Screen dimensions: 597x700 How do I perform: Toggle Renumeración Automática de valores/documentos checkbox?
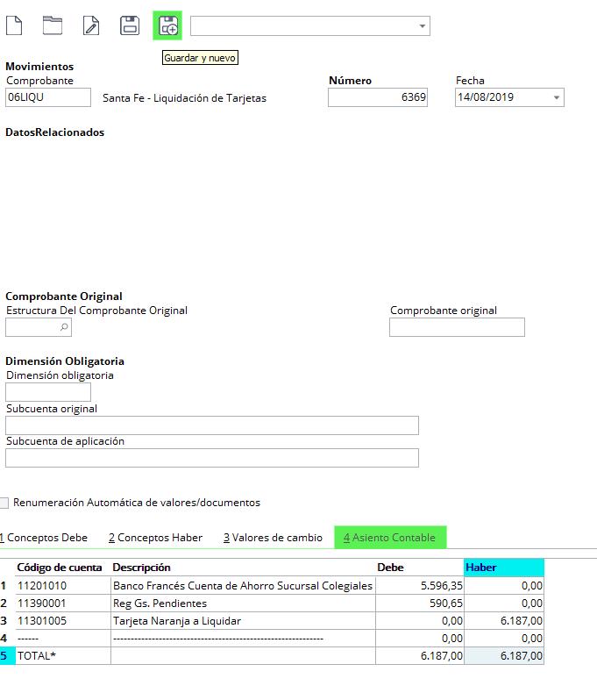pyautogui.click(x=4, y=503)
